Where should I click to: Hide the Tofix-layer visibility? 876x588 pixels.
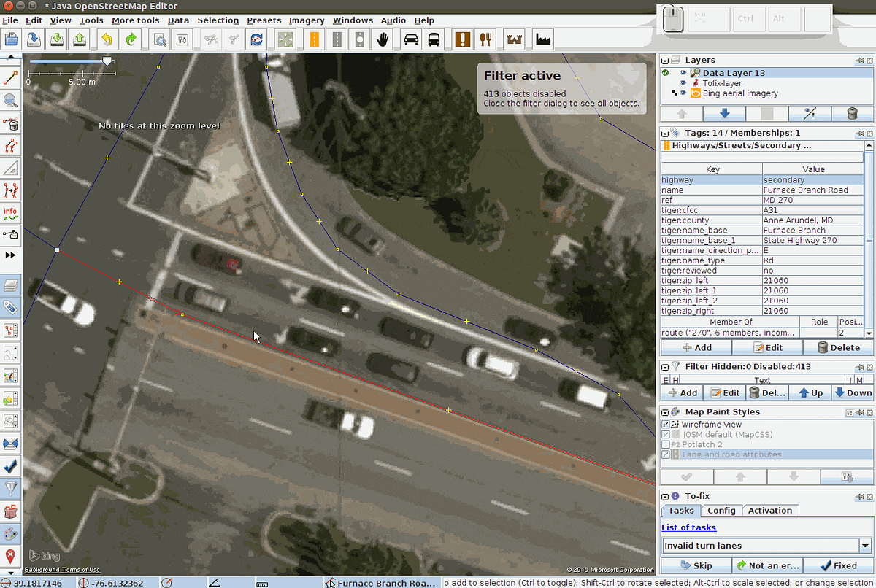pyautogui.click(x=683, y=82)
